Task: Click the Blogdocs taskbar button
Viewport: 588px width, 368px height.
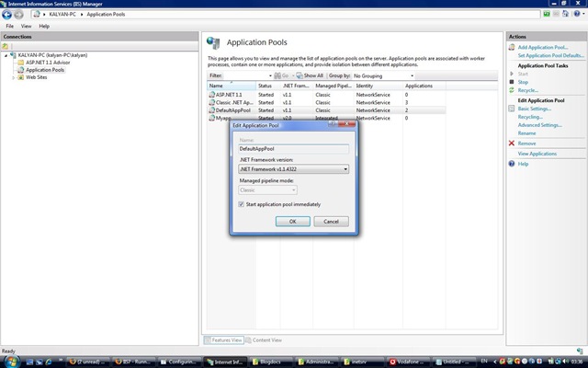Action: tap(271, 362)
